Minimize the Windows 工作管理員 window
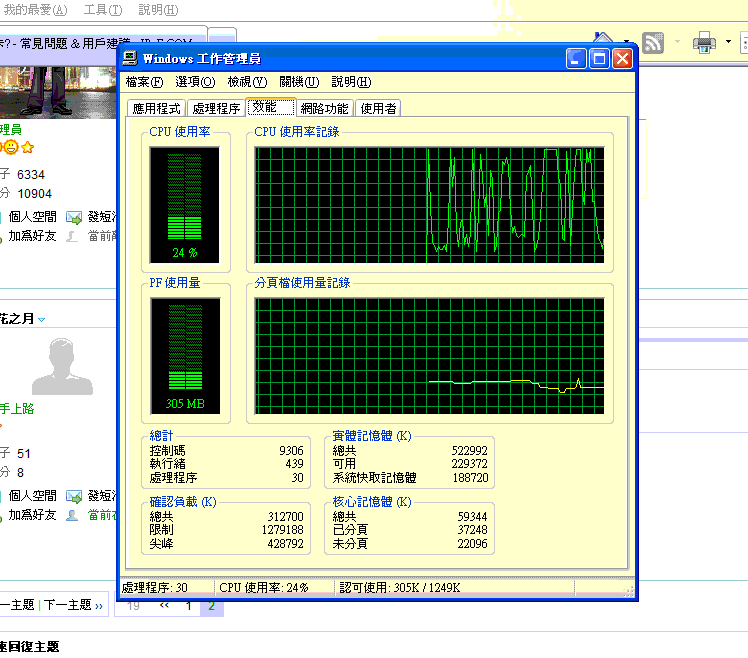 pyautogui.click(x=576, y=59)
